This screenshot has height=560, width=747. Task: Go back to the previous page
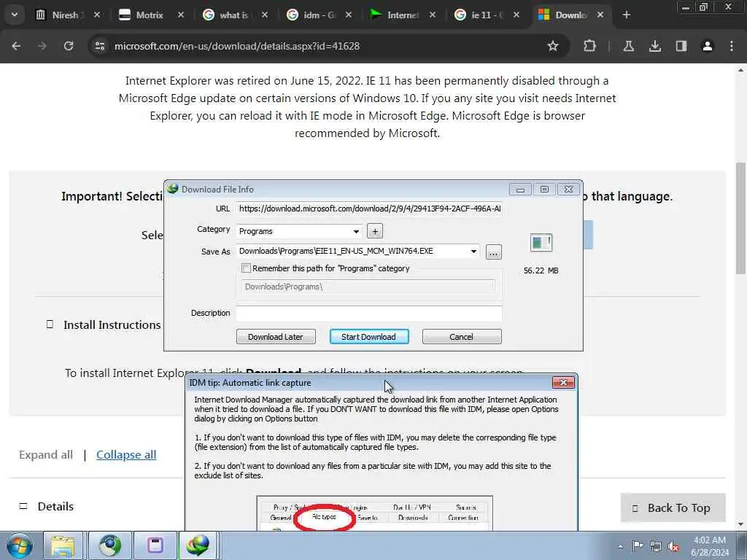[x=16, y=46]
